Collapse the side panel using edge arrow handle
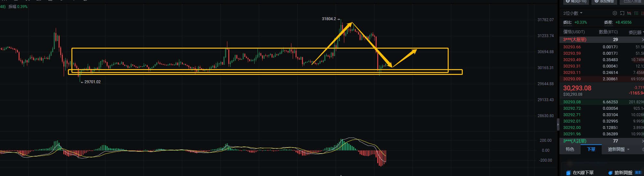 [558, 124]
